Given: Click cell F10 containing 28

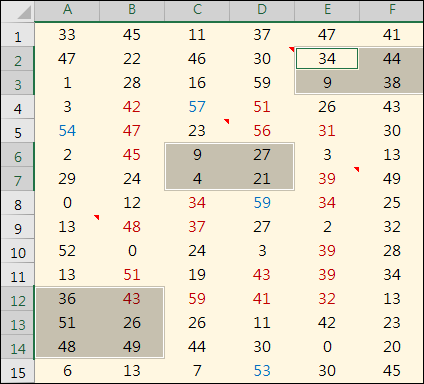Looking at the screenshot, I should coord(391,251).
